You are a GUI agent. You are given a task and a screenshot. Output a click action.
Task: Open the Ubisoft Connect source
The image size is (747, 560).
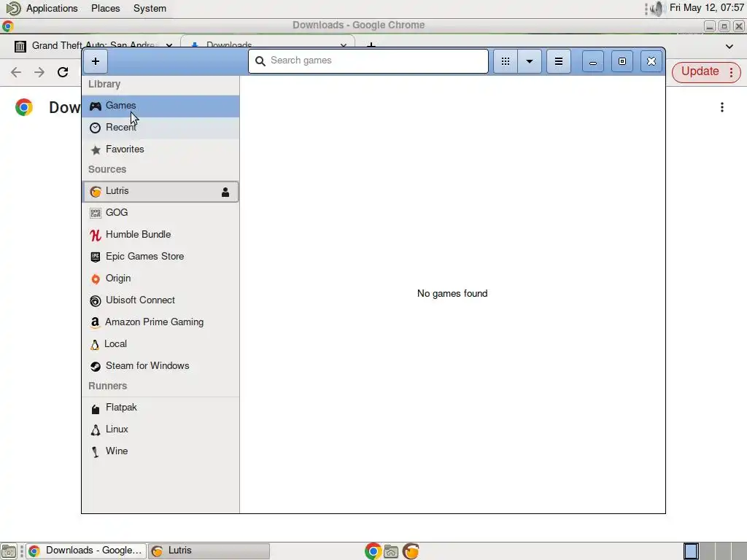(x=160, y=300)
